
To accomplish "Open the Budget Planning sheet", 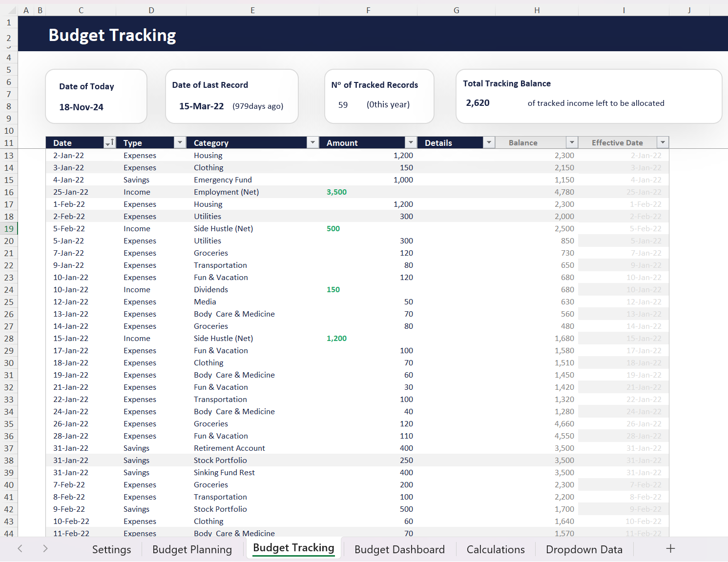I will coord(192,549).
